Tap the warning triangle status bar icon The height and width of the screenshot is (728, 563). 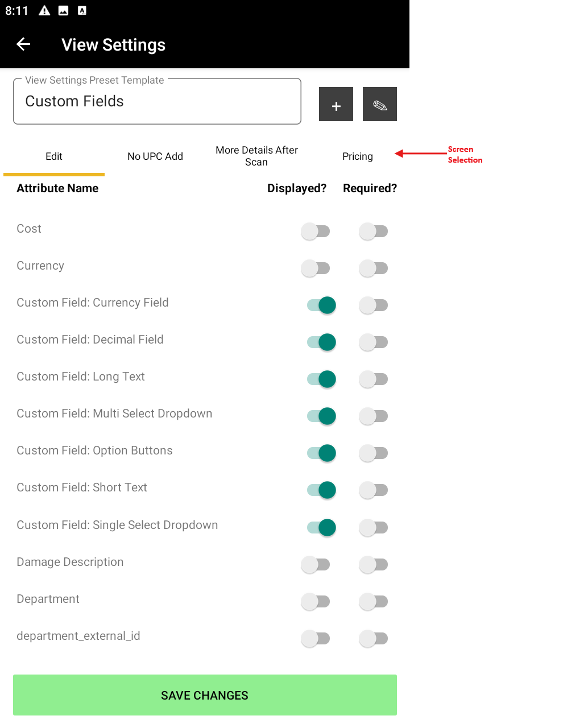[x=44, y=11]
